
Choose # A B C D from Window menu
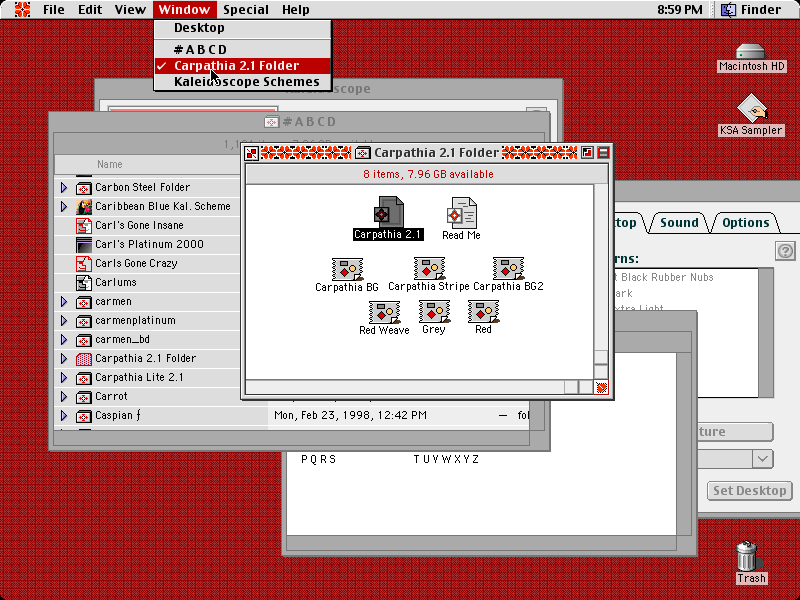pos(243,49)
